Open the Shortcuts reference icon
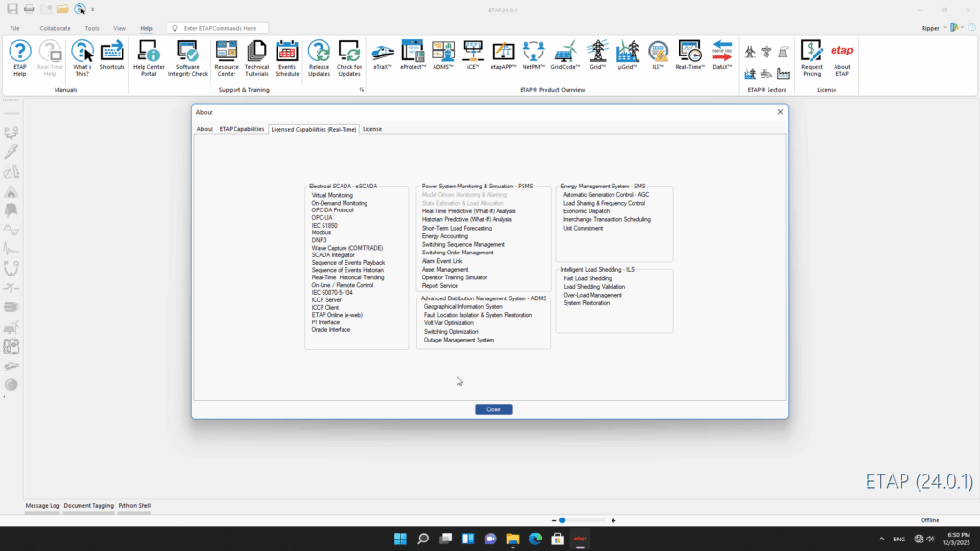Screen dimensions: 980x551 pos(113,57)
